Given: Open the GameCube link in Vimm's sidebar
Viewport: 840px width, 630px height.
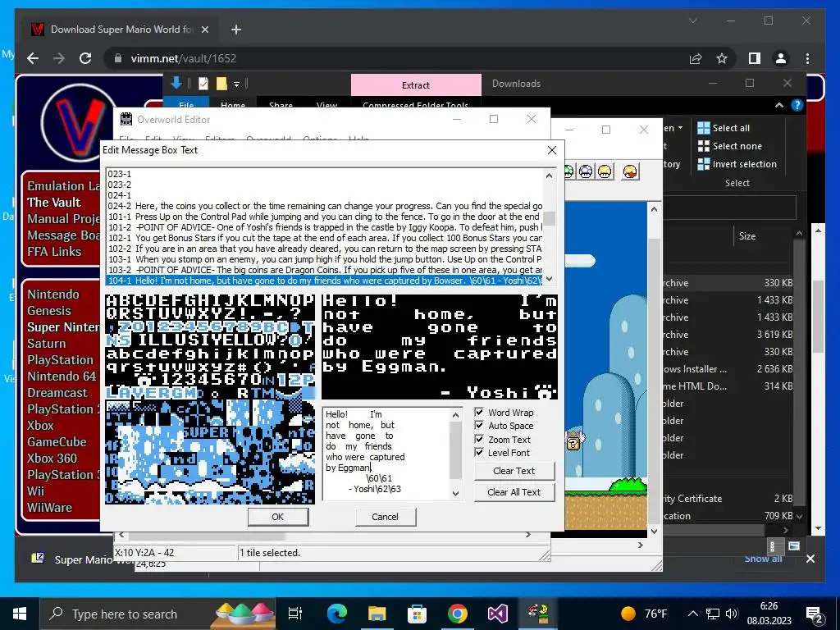Looking at the screenshot, I should pos(57,442).
